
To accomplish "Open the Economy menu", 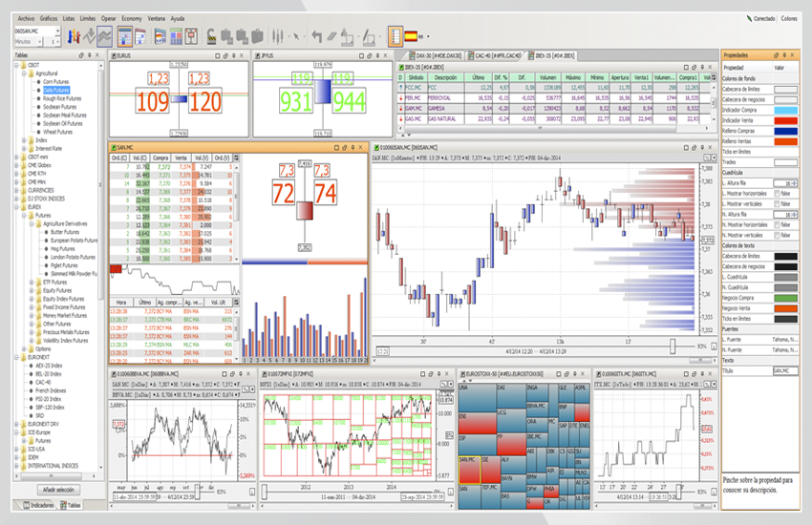I will 132,19.
